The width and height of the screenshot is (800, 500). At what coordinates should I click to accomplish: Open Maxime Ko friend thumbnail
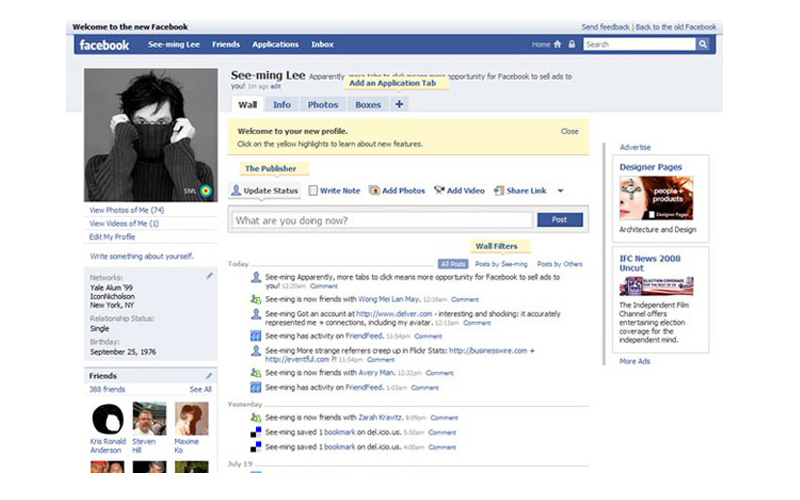tap(191, 419)
